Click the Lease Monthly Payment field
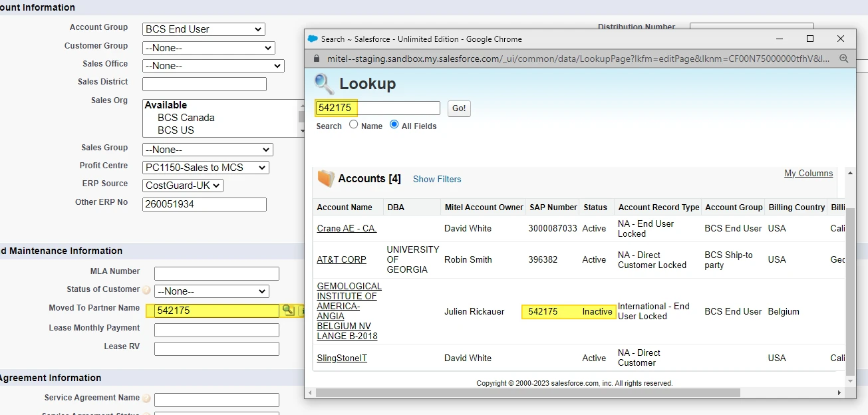 [x=217, y=331]
